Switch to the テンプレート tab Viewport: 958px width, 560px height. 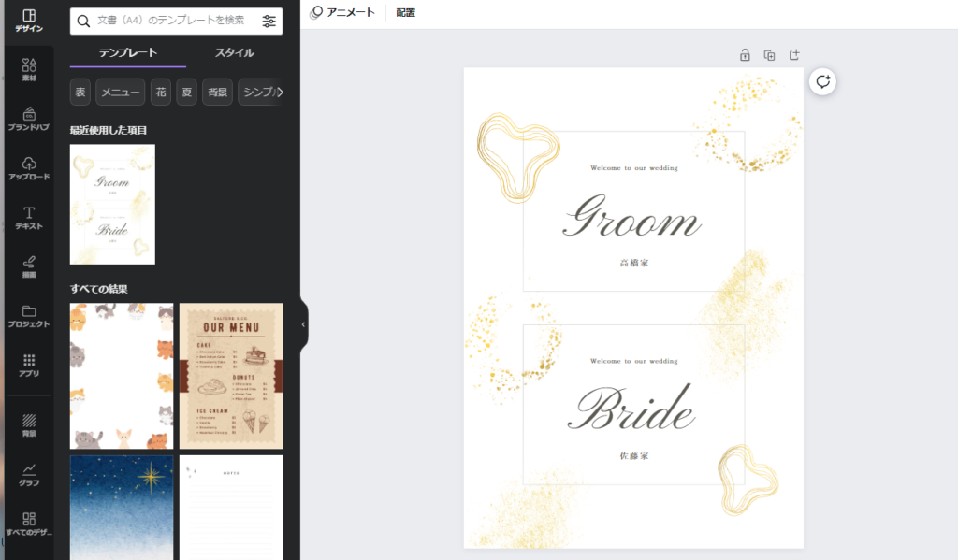[128, 52]
